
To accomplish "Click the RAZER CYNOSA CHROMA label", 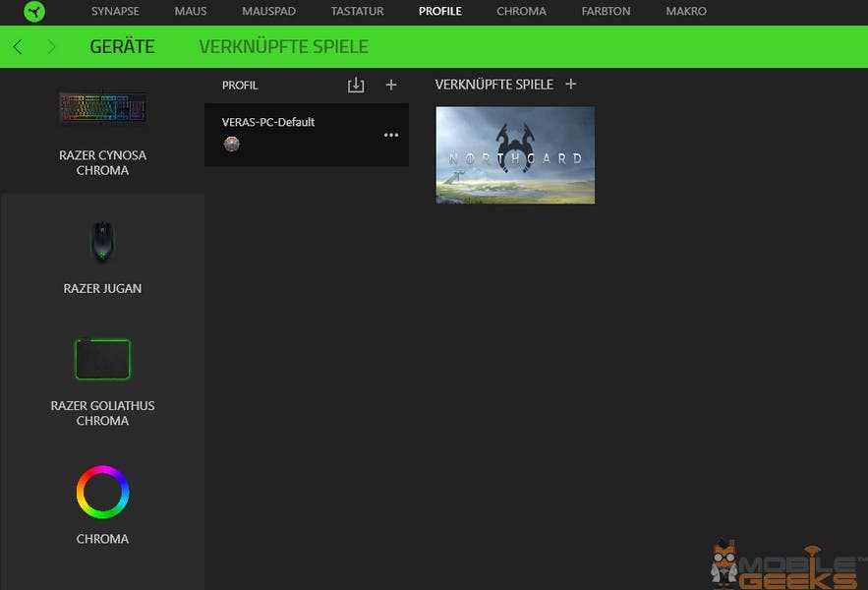I will tap(102, 163).
